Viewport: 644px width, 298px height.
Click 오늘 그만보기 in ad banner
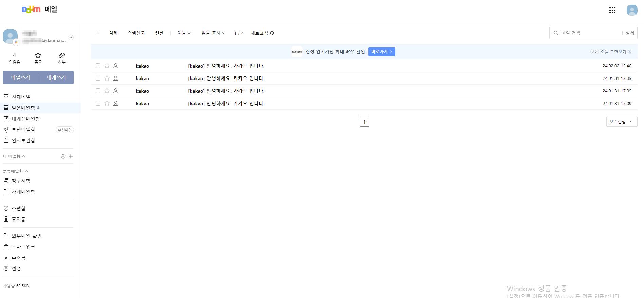[613, 52]
